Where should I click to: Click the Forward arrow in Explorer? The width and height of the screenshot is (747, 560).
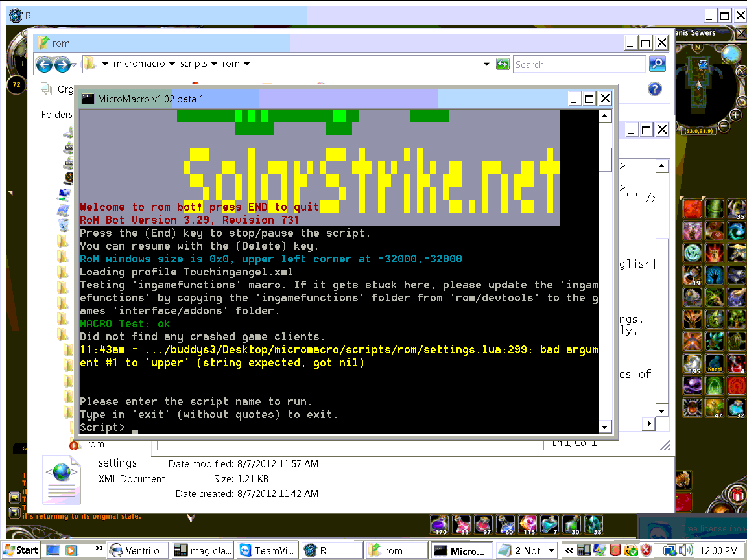point(62,64)
